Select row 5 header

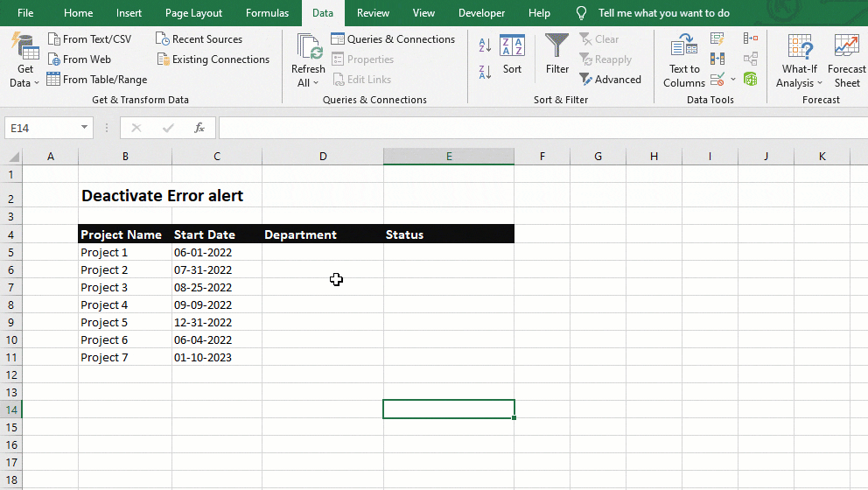pos(11,253)
